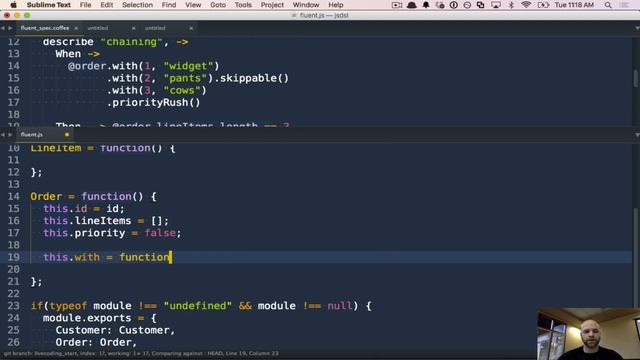Open Spotlight search
Viewport: 640px width, 360px height.
608,5
